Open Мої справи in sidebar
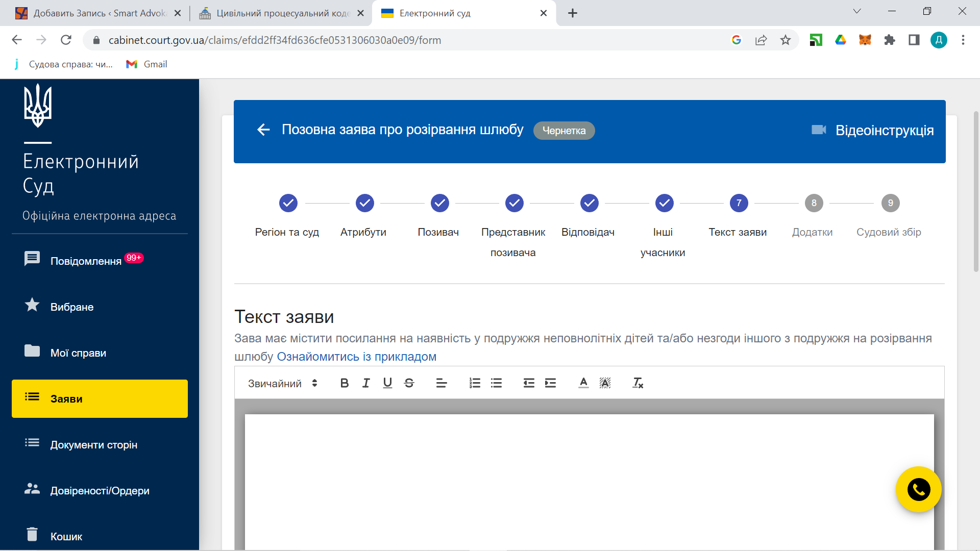Screen dimensions: 980x551 coord(78,353)
